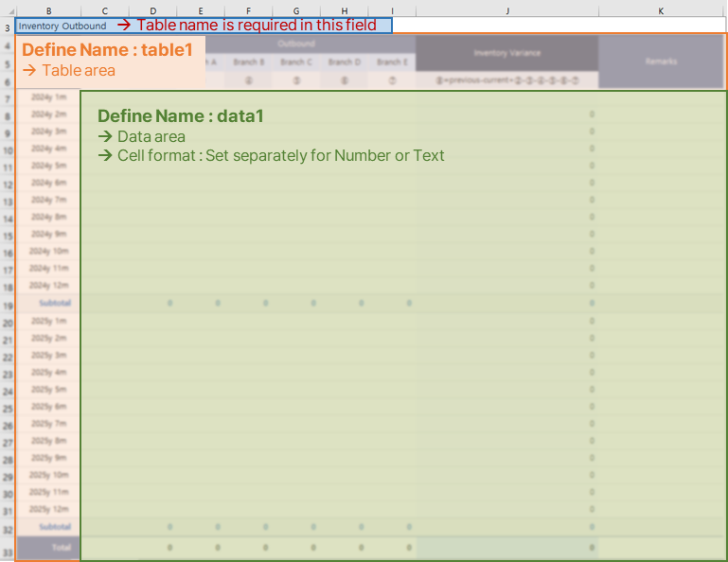728x562 pixels.
Task: Select the 2024y 1m row label
Action: click(48, 97)
